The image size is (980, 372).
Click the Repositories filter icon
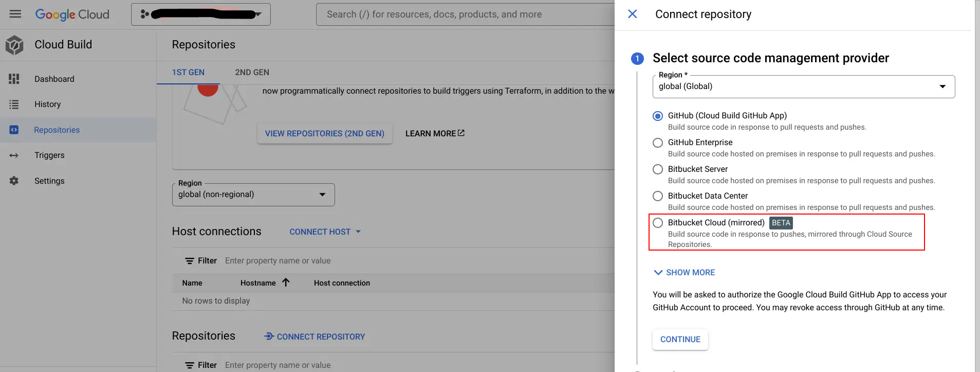pyautogui.click(x=190, y=365)
